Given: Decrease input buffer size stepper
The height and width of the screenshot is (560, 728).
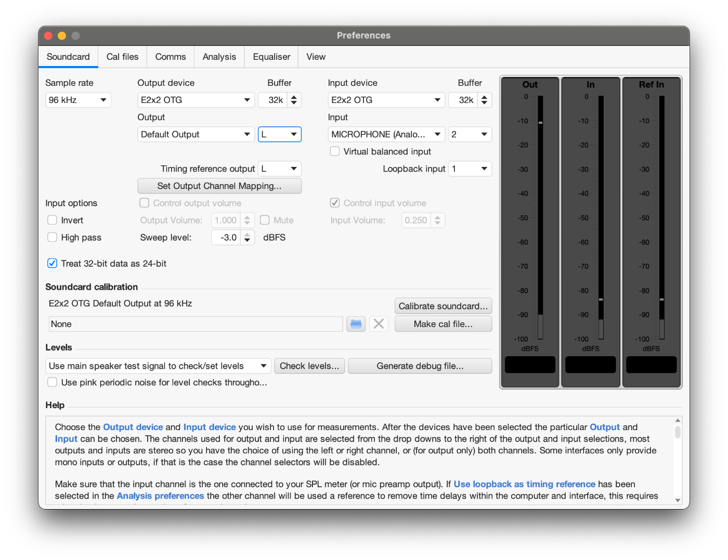Looking at the screenshot, I should [484, 103].
